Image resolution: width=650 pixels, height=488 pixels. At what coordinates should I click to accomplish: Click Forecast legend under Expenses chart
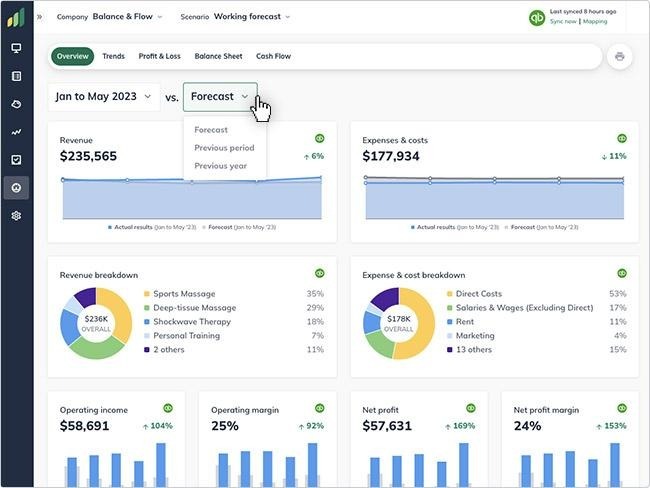541,227
